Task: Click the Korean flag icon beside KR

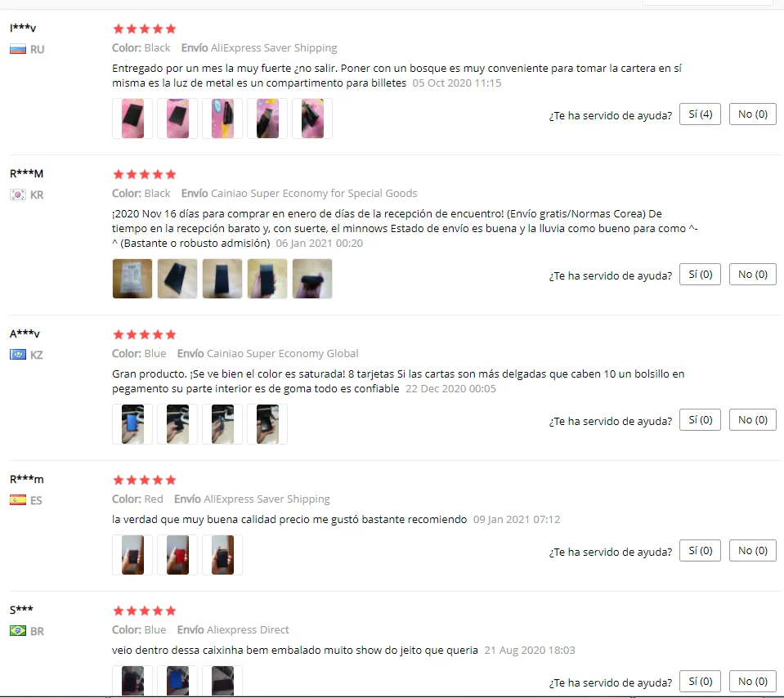Action: tap(18, 195)
